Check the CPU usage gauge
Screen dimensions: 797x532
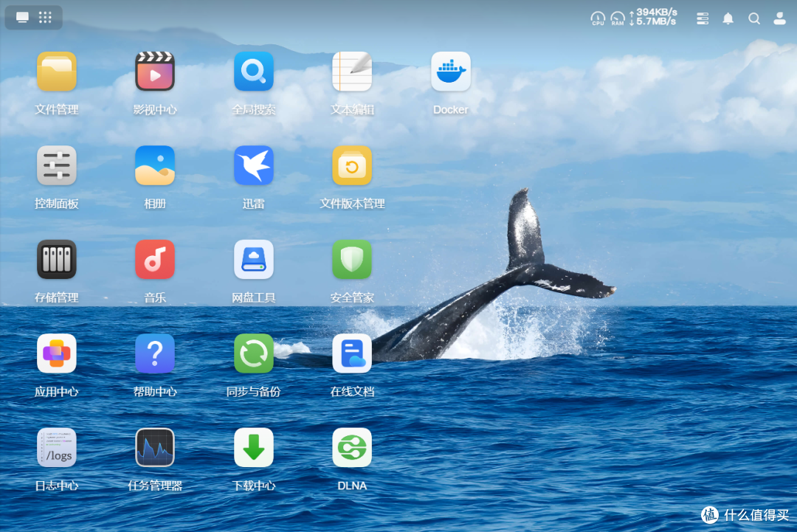pyautogui.click(x=598, y=18)
